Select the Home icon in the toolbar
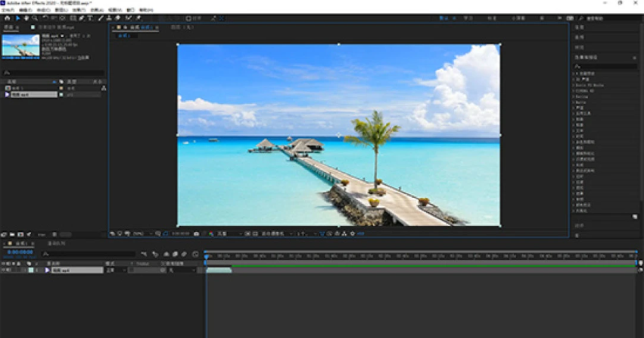This screenshot has height=338, width=644. pos(6,17)
